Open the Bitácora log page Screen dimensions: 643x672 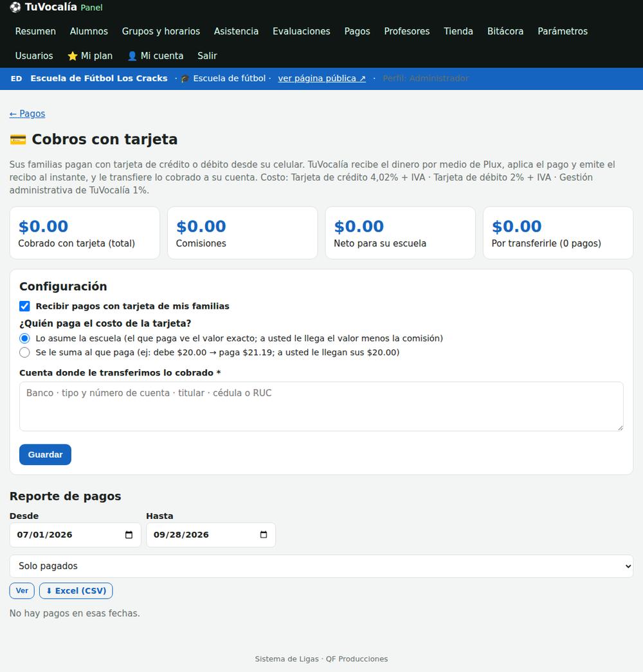(x=505, y=32)
